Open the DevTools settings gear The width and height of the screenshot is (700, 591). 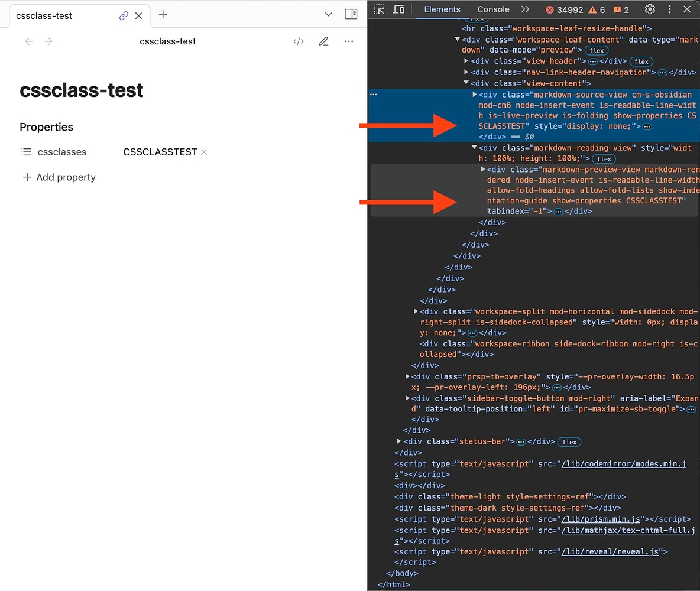(x=650, y=9)
